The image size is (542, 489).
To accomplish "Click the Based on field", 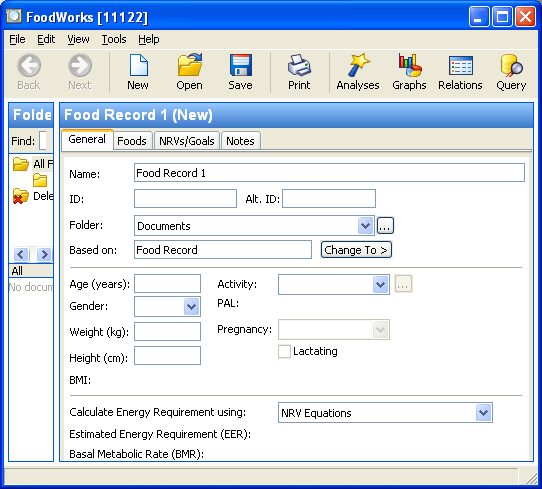I will point(223,250).
